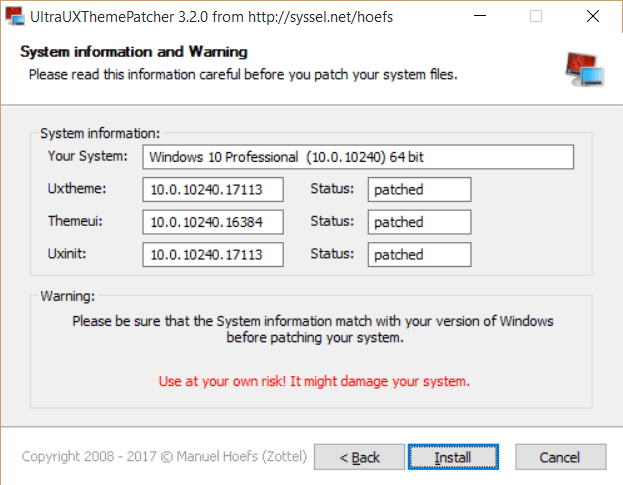Click the UltraUXThemePatcher title bar icon
623x485 pixels.
[14, 16]
